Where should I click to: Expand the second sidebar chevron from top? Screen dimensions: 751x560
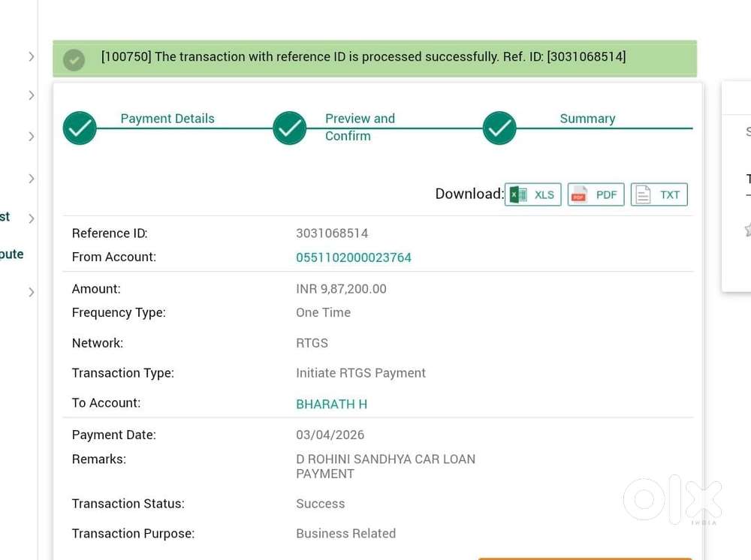[x=31, y=95]
